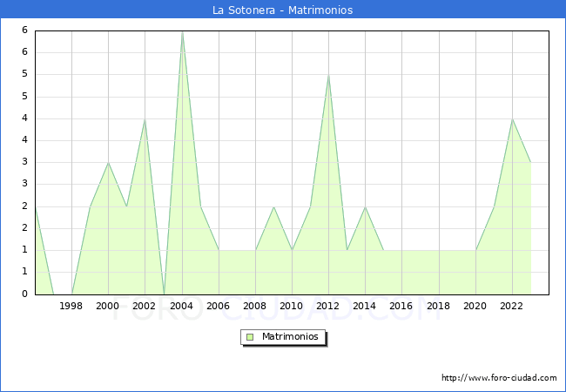
Task: Click the 2003 zero-value dip point
Action: (x=164, y=294)
